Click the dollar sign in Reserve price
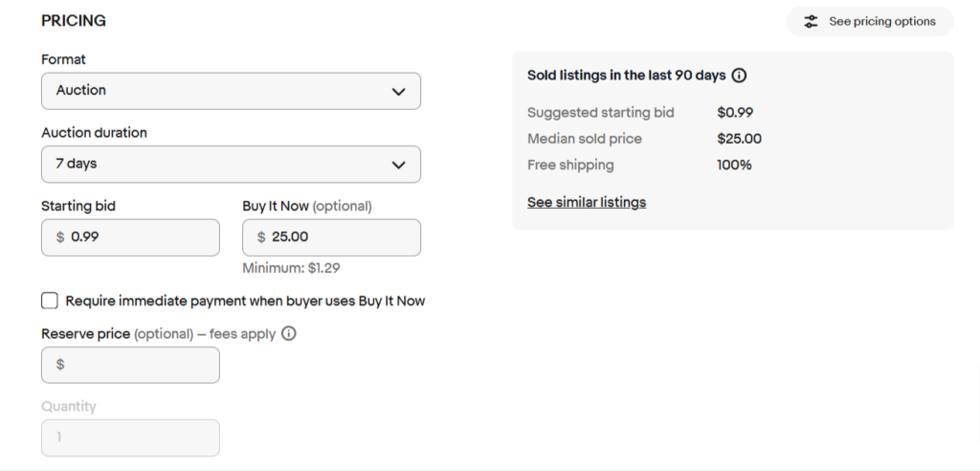 (60, 364)
